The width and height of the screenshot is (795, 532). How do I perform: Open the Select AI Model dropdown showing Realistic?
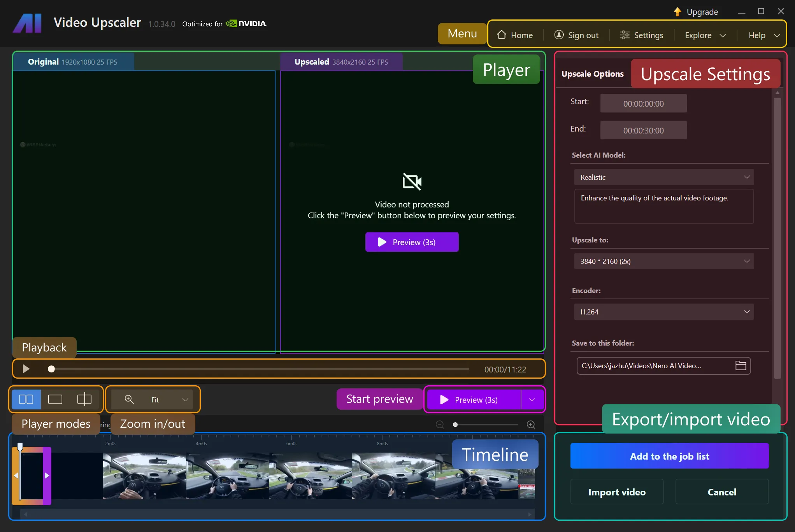(x=663, y=177)
